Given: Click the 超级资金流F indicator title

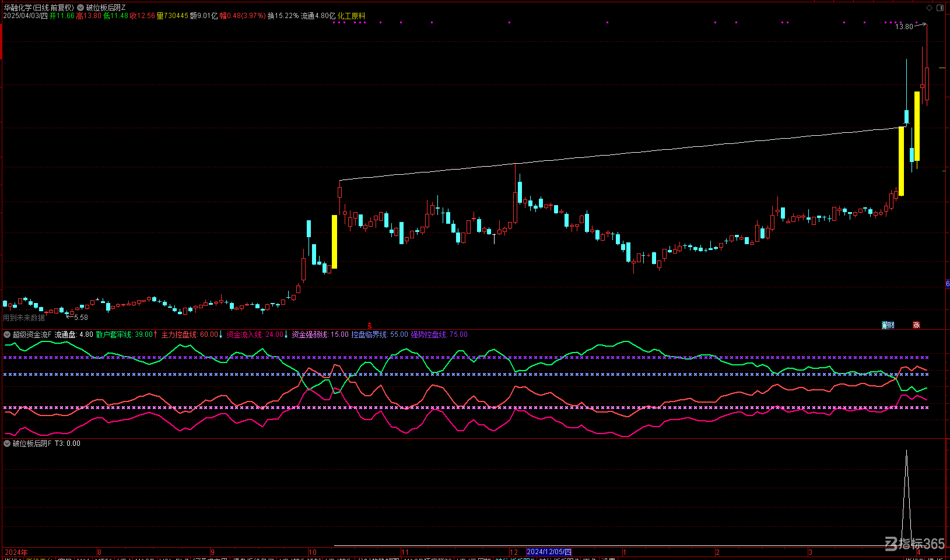Looking at the screenshot, I should pos(32,334).
